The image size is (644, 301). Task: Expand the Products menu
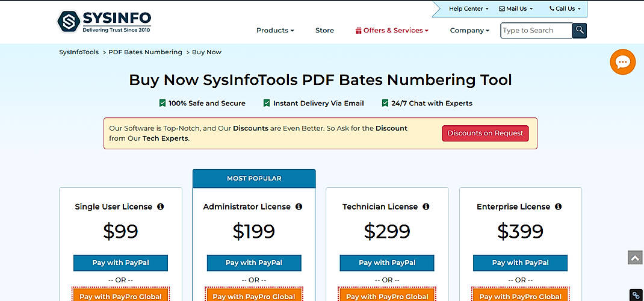275,30
